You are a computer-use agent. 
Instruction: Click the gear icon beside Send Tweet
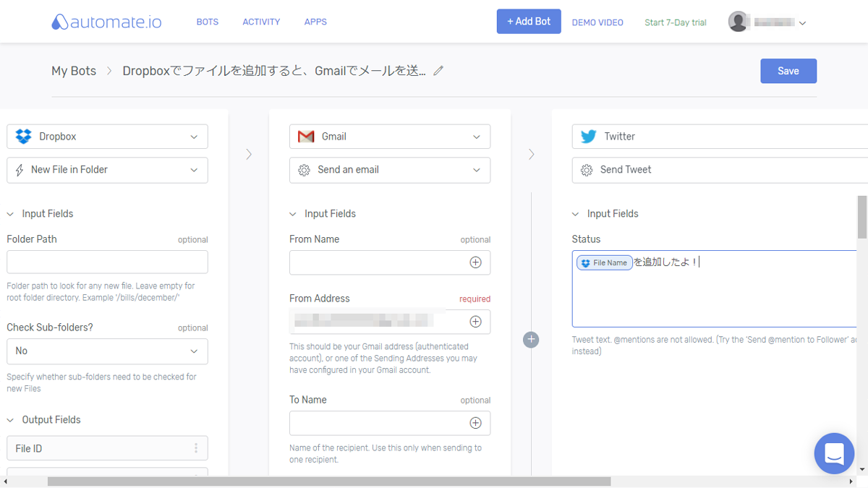point(587,170)
